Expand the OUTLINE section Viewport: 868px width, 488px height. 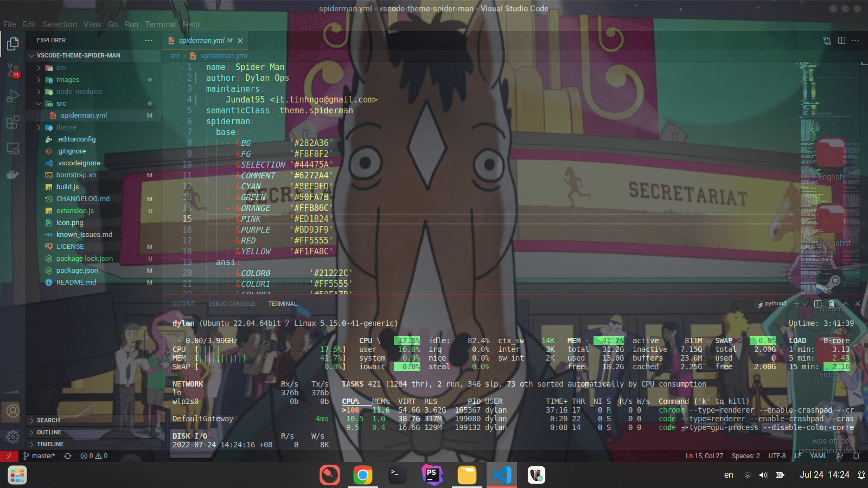(93, 432)
